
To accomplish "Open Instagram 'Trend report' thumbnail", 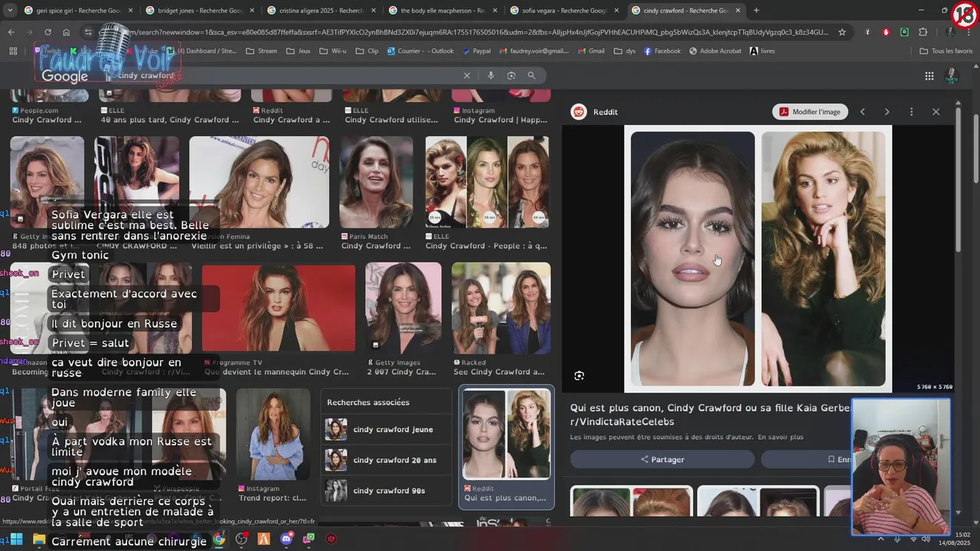I will click(x=273, y=435).
